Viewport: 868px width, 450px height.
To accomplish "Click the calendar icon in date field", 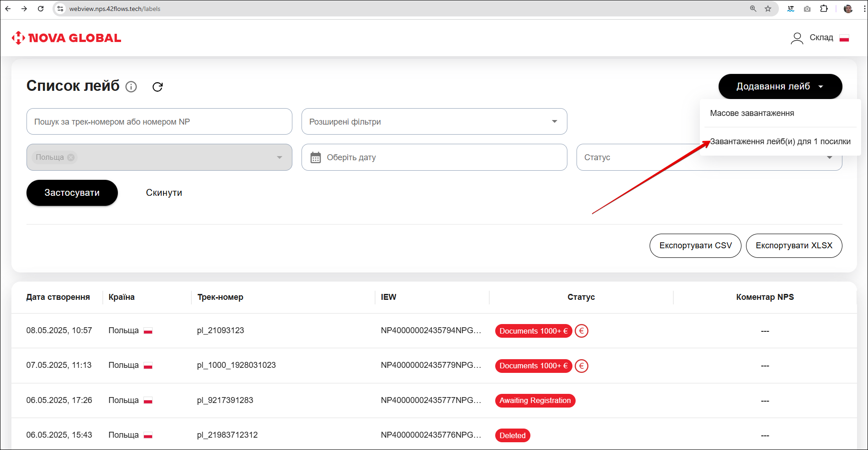I will pos(316,157).
